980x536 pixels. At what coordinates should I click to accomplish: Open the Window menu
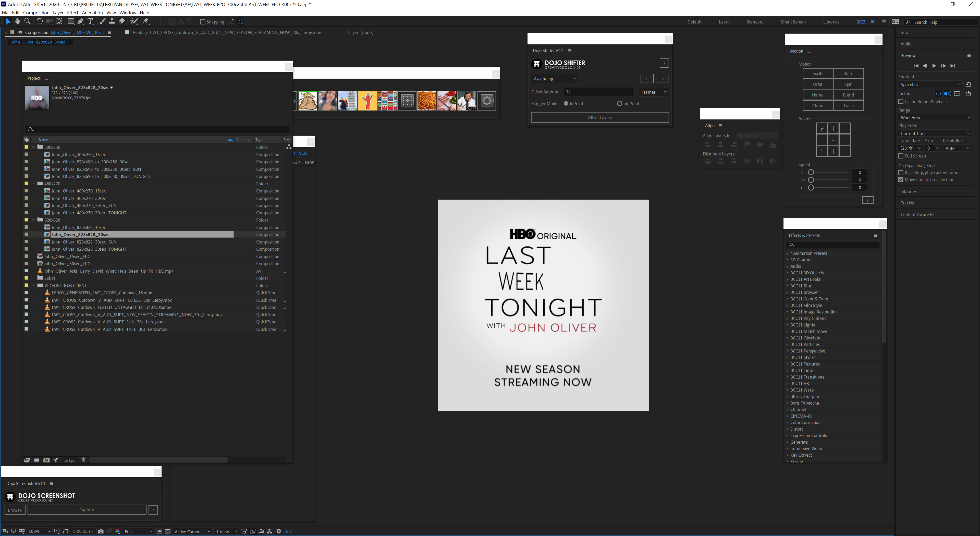tap(127, 13)
